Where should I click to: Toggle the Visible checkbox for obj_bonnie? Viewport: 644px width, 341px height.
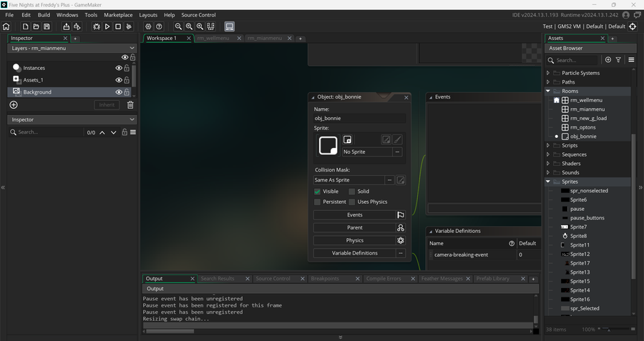coord(317,192)
